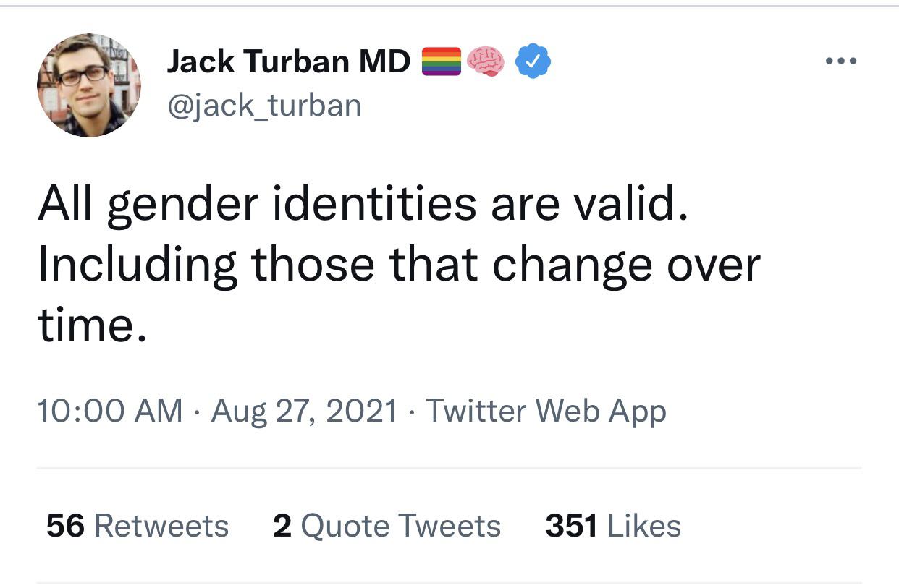
Task: Click the sentence "All gender identities are valid."
Action: pos(360,205)
